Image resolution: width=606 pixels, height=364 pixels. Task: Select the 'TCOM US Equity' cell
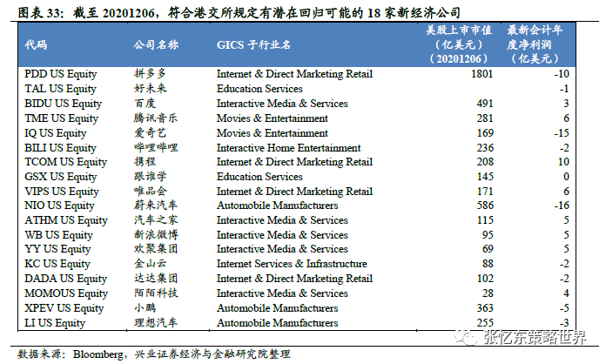[65, 162]
